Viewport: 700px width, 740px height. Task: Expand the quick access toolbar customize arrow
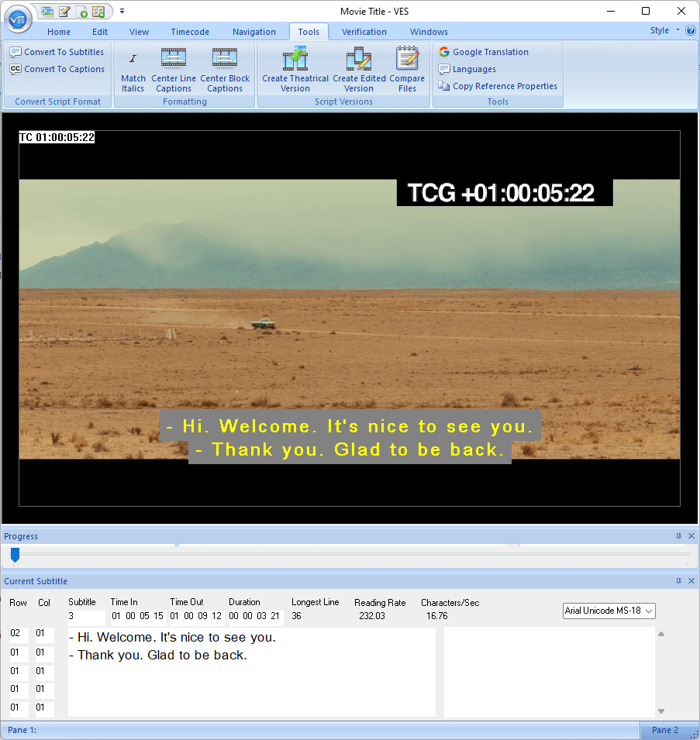[x=122, y=12]
